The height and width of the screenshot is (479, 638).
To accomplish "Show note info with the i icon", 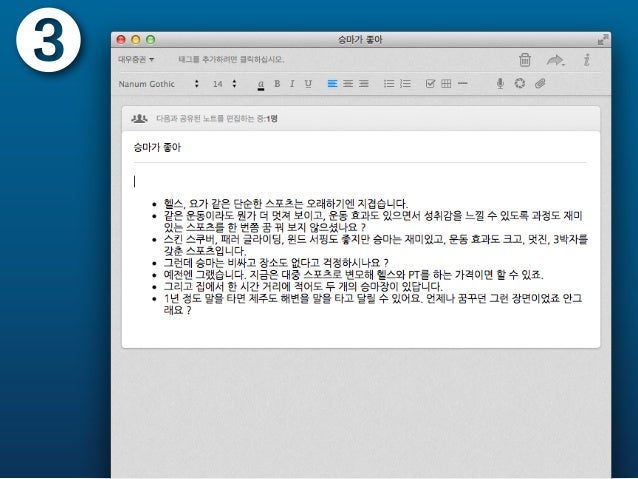I will pyautogui.click(x=586, y=60).
